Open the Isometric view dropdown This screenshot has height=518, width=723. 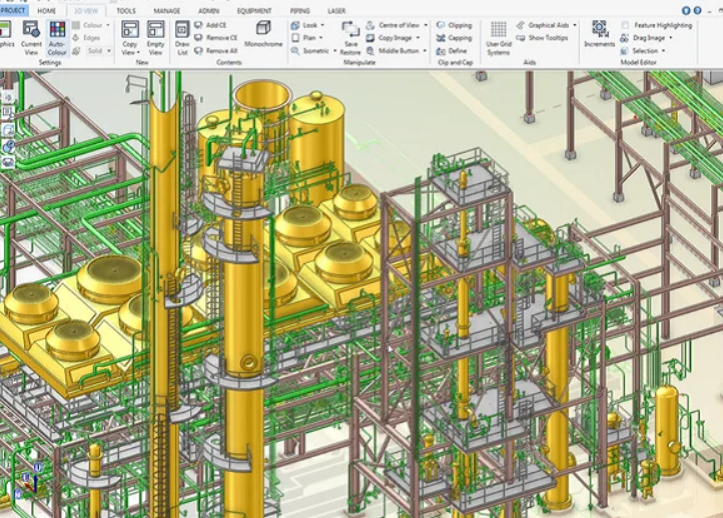coord(335,51)
